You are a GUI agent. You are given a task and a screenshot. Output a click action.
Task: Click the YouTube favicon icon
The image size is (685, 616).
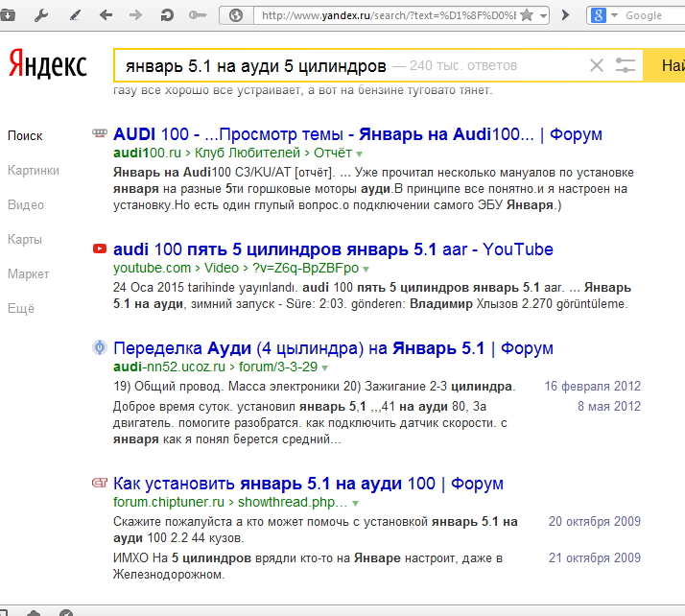(x=100, y=249)
